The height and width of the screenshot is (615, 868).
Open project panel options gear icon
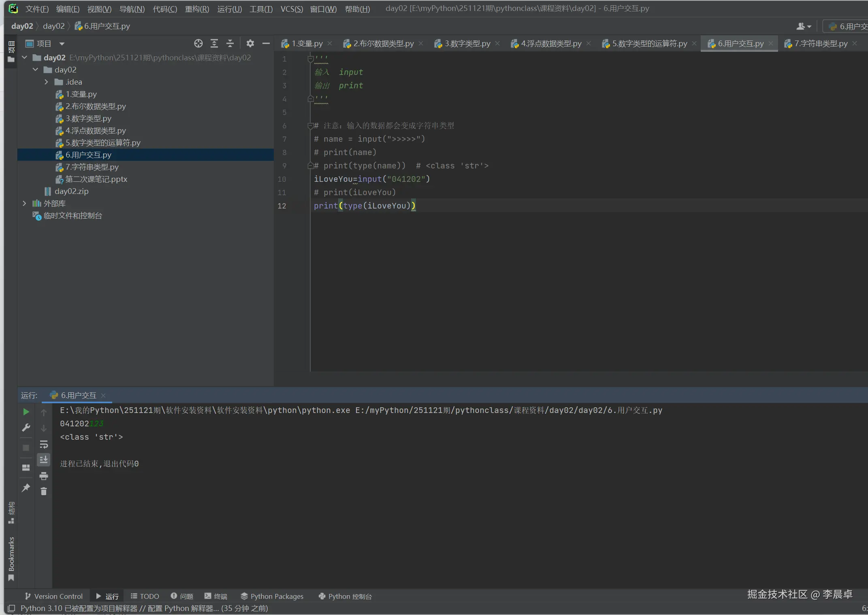[x=250, y=43]
